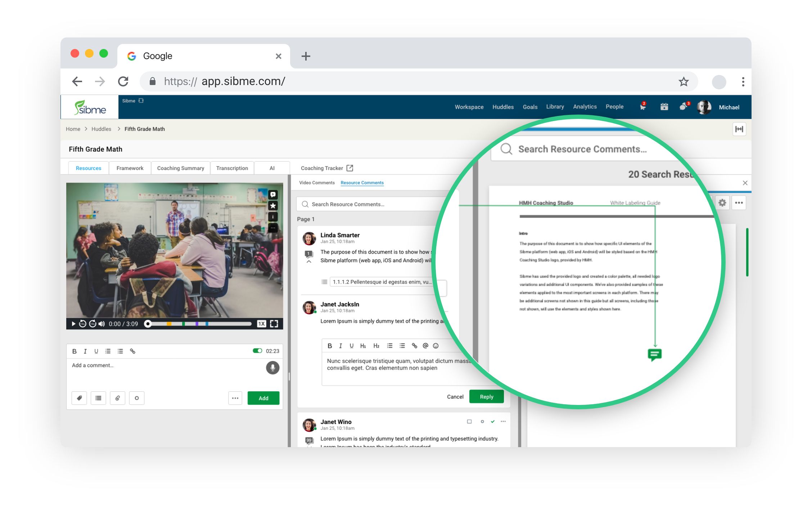The width and height of the screenshot is (812, 508).
Task: Open document settings gear
Action: coord(722,203)
